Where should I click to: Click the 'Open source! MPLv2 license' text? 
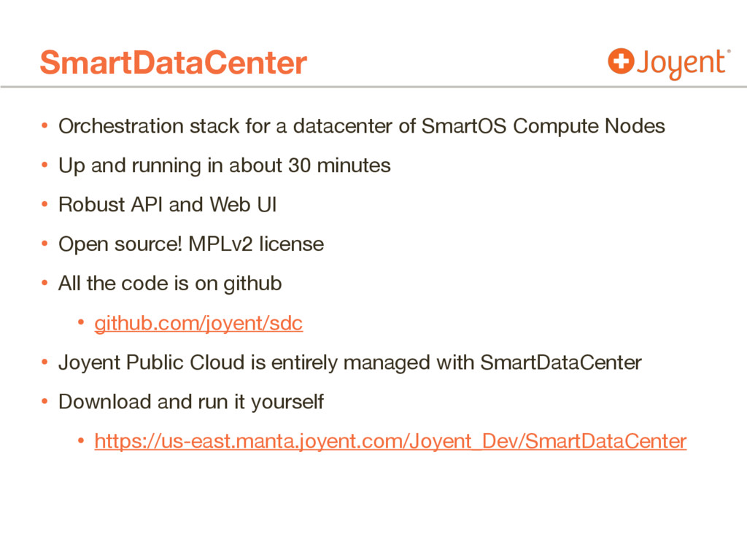[190, 244]
